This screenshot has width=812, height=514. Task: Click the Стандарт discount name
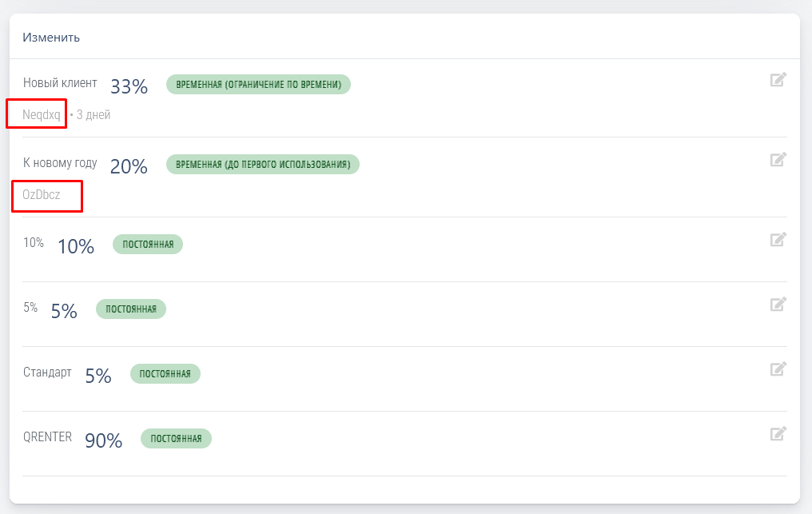pos(47,373)
